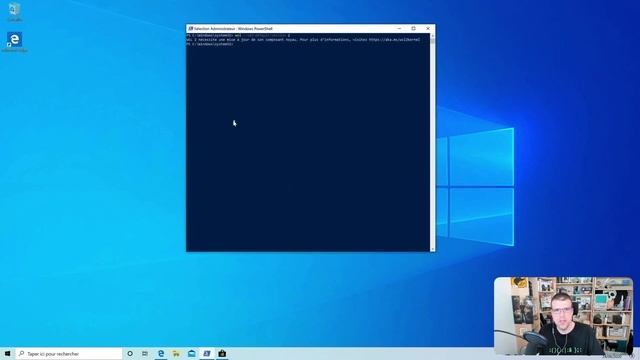Click the last PS prompt line

(x=210, y=44)
